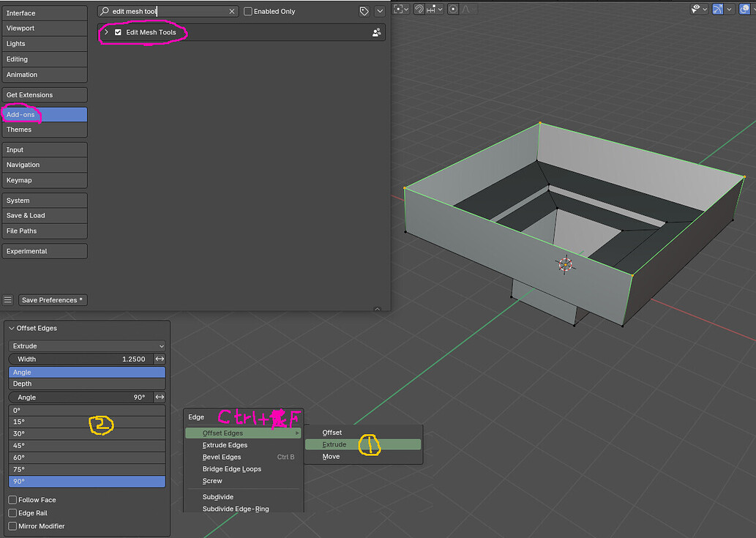Adjust the Width 1.2500 slider field
This screenshot has width=756, height=538.
(81, 359)
